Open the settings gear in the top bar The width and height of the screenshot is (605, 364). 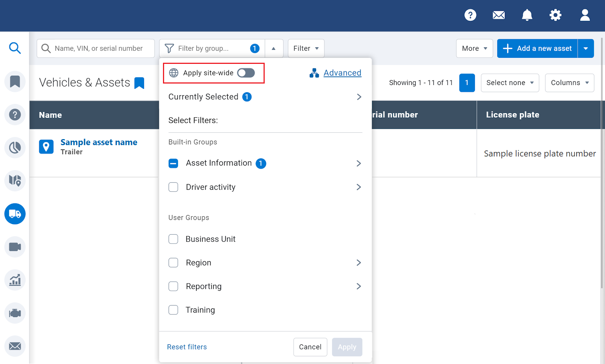[x=555, y=15]
